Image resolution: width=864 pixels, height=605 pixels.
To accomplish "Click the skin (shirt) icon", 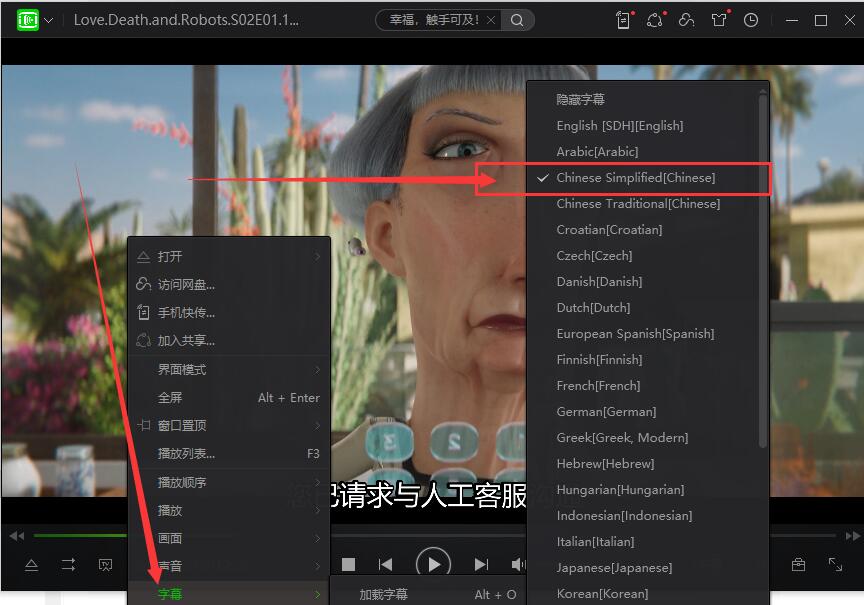I will click(719, 20).
